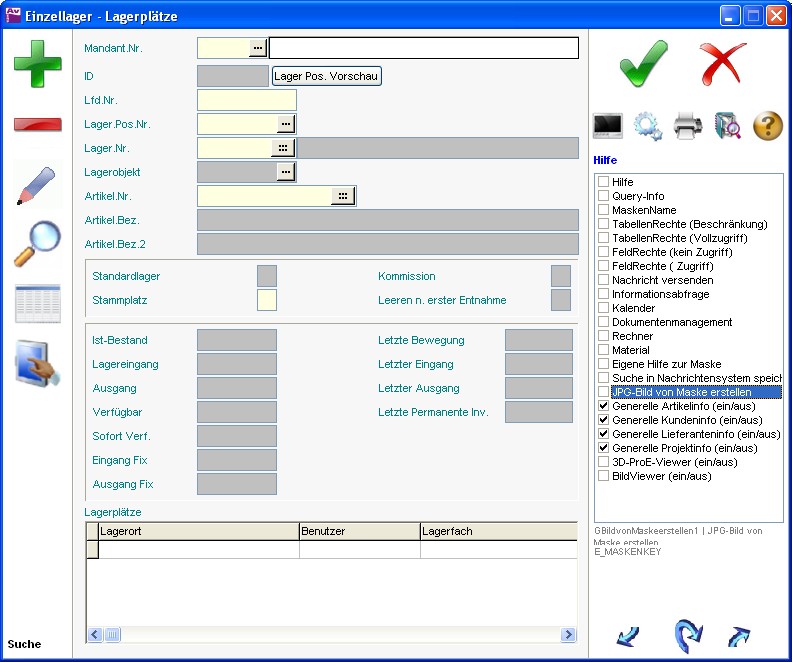
Task: Select the pencil edit icon
Action: click(x=37, y=186)
